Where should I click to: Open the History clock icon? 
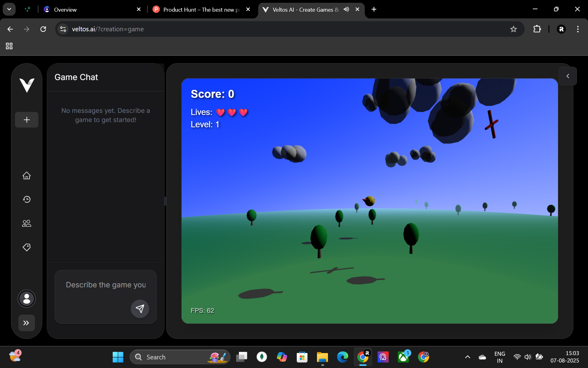coord(27,199)
